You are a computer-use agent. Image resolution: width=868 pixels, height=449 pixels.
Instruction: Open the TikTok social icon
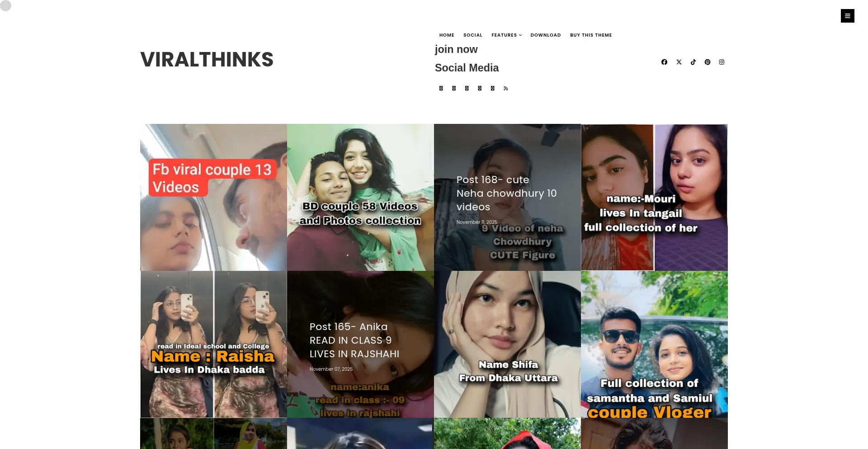(x=693, y=62)
